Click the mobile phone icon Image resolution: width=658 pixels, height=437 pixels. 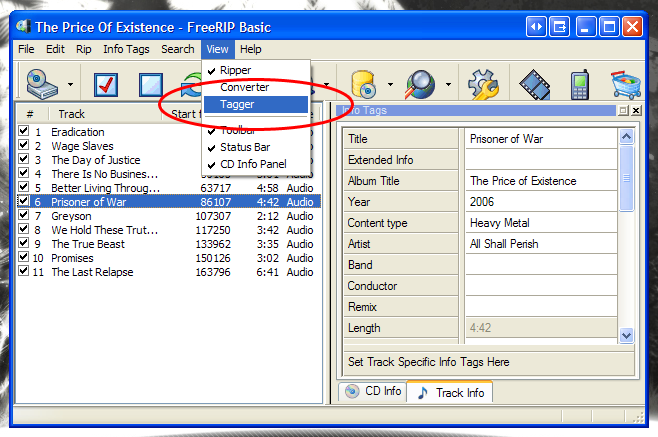pyautogui.click(x=580, y=84)
